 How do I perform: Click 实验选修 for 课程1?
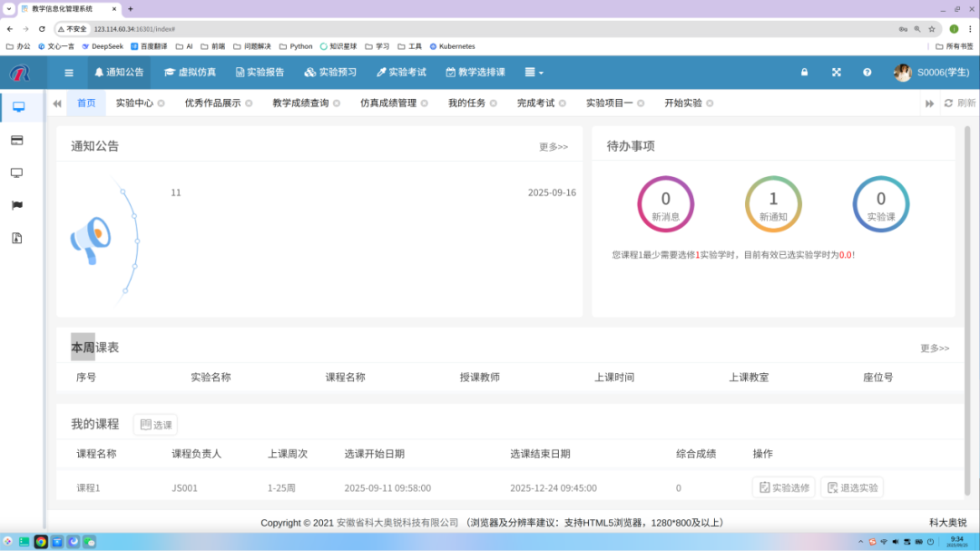coord(784,487)
